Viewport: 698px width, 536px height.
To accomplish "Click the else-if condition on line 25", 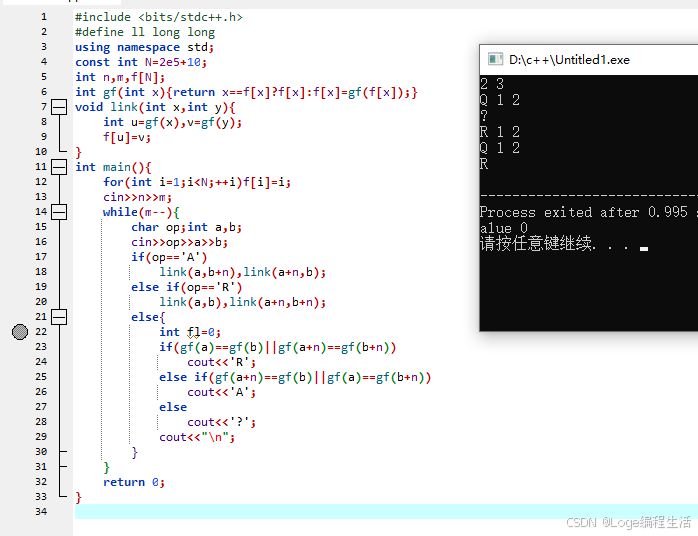I will coord(295,377).
